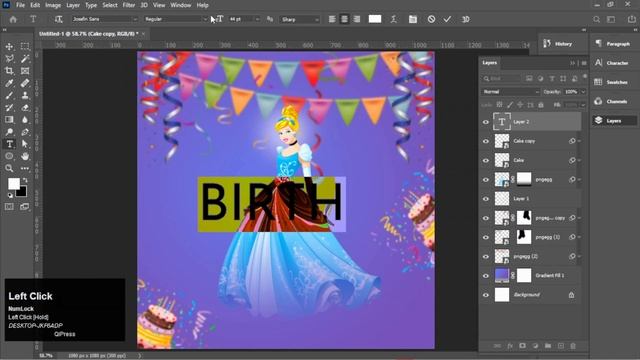640x360 pixels.
Task: Open the Character panel
Action: click(613, 63)
